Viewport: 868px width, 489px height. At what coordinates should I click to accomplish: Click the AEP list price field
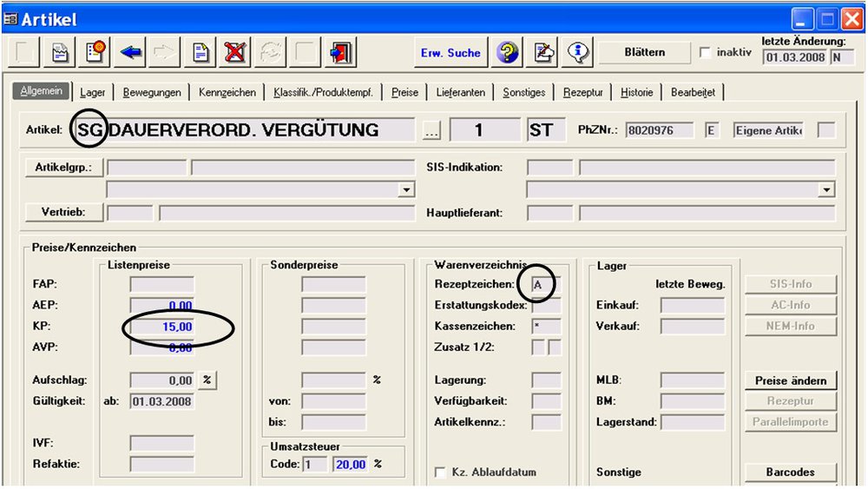tap(162, 306)
